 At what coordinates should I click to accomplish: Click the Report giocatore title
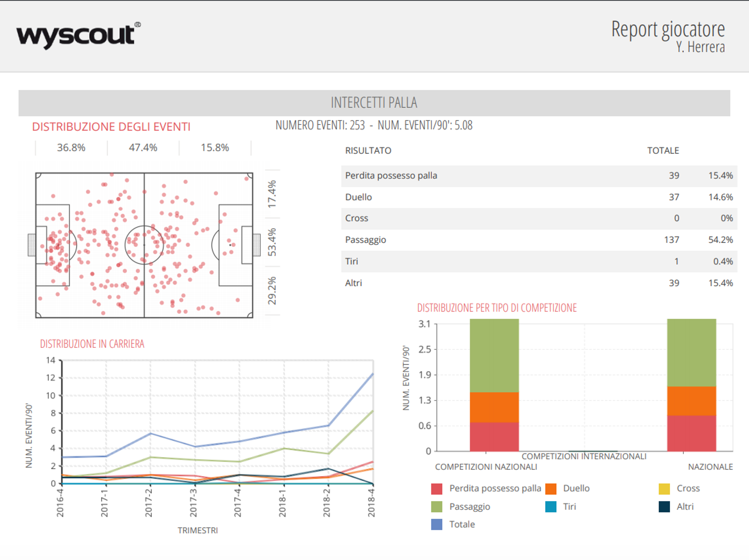tap(667, 30)
